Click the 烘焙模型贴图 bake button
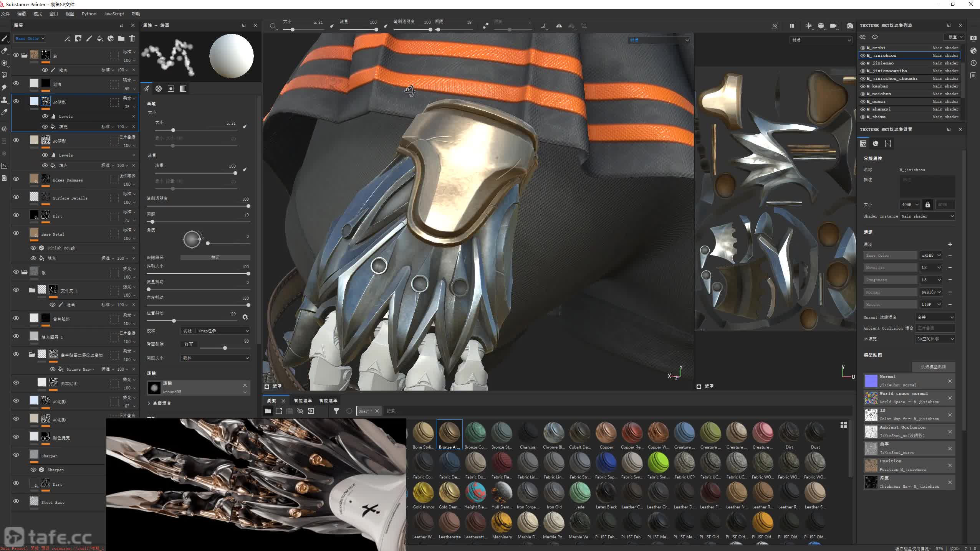 coord(934,367)
